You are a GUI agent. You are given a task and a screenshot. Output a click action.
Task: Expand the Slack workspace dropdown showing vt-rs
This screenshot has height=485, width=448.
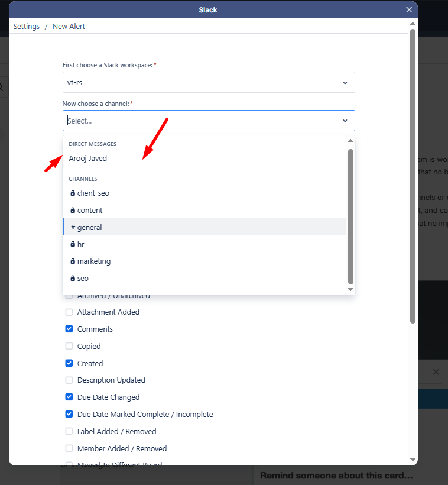[209, 82]
